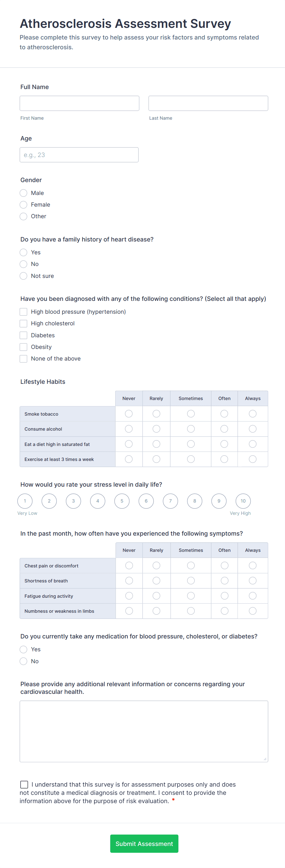285x868 pixels.
Task: Check the Diabetes condition box
Action: click(23, 335)
